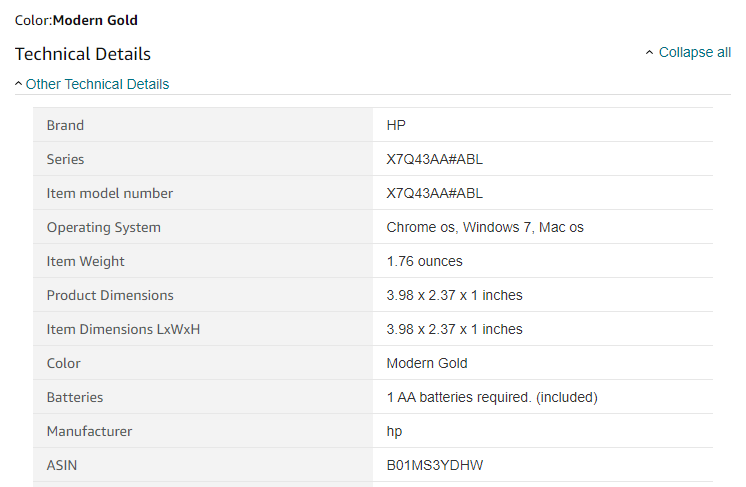Click the Series row value X7Q43AA#ABL
This screenshot has width=746, height=487.
(x=434, y=159)
